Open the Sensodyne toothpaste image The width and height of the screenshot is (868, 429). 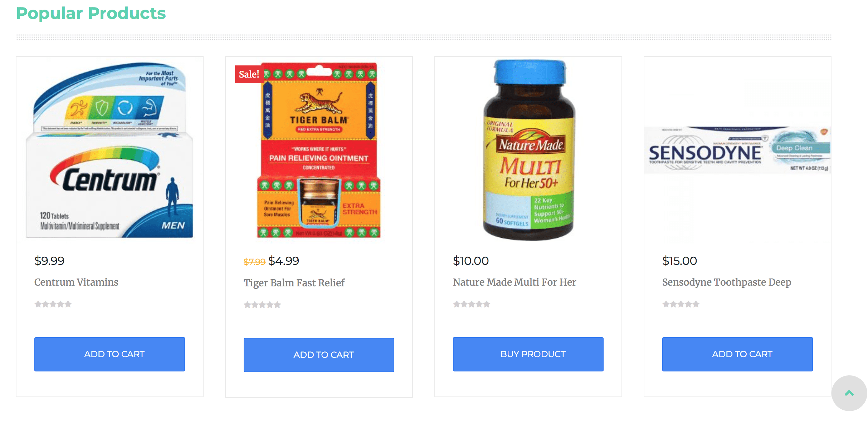tap(737, 150)
